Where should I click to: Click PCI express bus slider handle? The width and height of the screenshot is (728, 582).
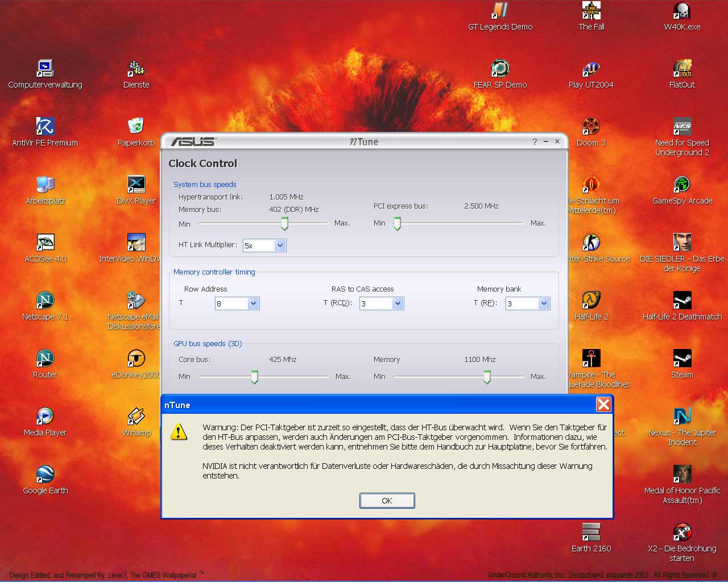coord(397,224)
